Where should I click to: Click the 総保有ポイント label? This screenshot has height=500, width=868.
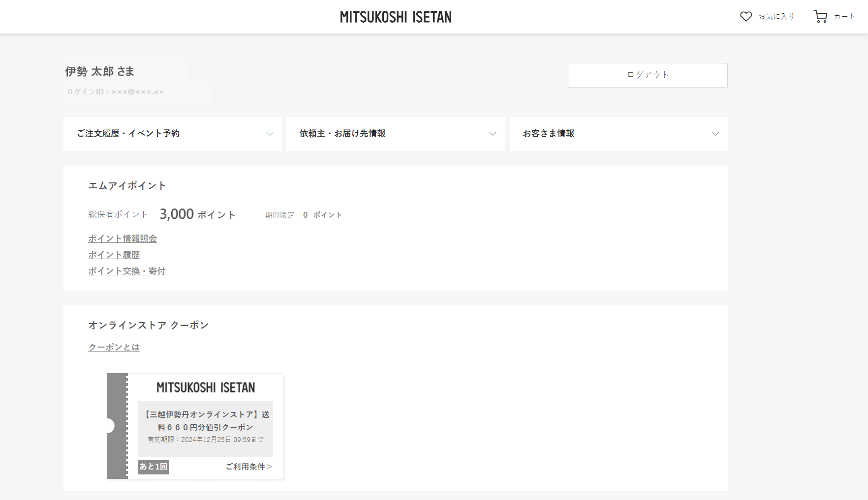[x=118, y=215]
